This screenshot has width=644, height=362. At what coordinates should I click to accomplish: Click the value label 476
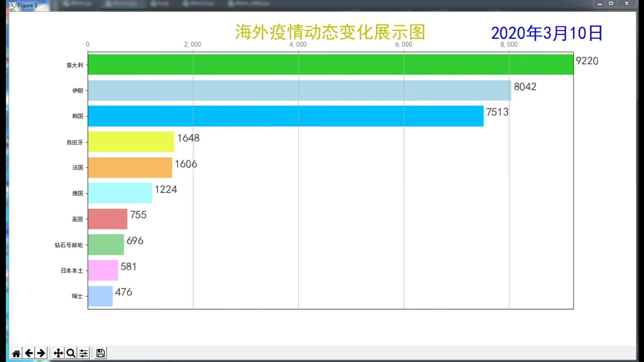click(123, 292)
